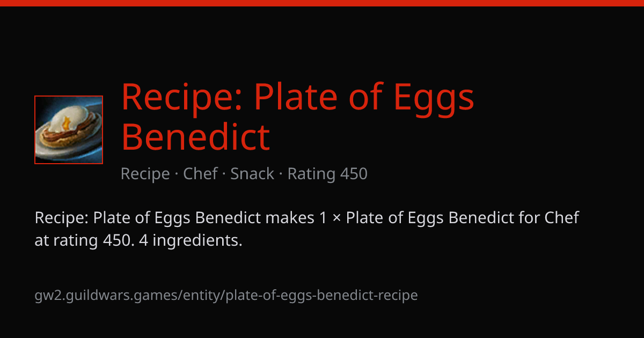
Task: Click the "Rating 450" label in the subtitle
Action: coord(327,174)
